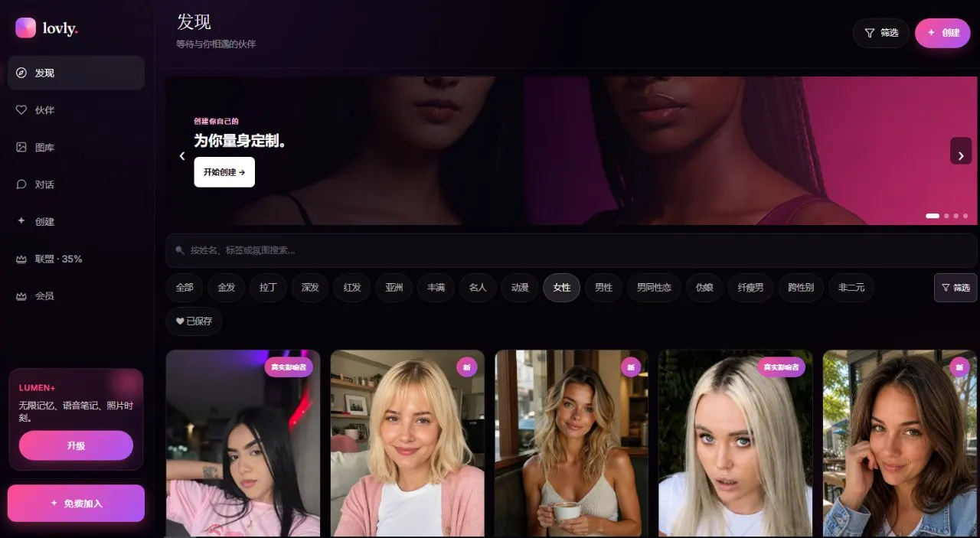The width and height of the screenshot is (980, 538).
Task: Select the 非二元 filter chip
Action: point(851,288)
